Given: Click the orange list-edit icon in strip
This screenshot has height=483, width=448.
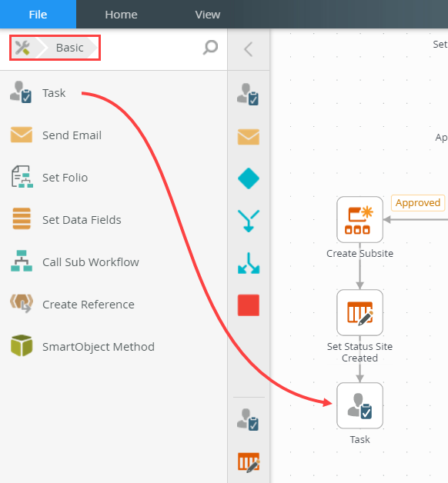Looking at the screenshot, I should point(249,462).
